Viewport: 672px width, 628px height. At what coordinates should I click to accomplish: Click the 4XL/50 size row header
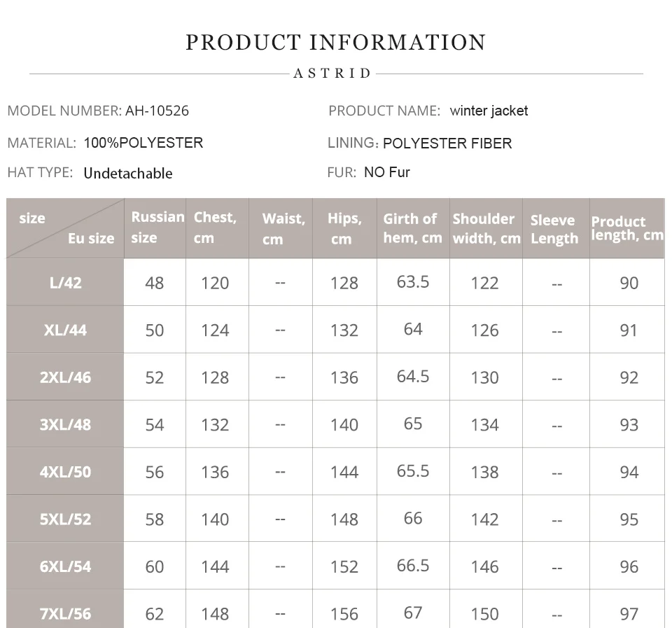click(x=65, y=471)
